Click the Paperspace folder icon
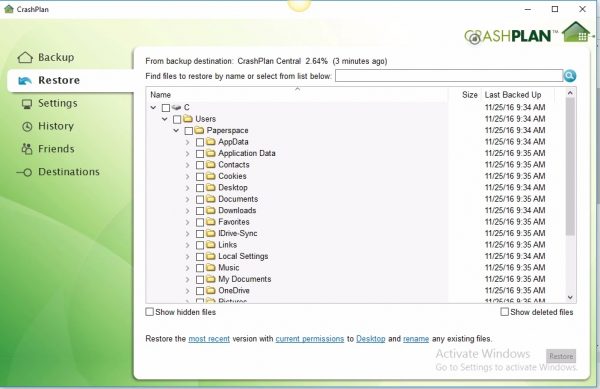This screenshot has width=600, height=389. tap(199, 130)
